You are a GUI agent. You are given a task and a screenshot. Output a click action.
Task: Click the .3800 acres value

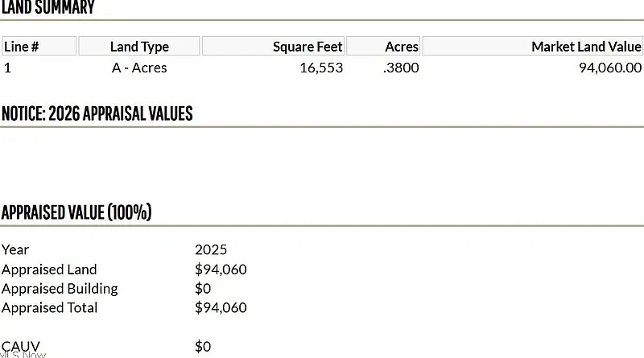coord(401,68)
